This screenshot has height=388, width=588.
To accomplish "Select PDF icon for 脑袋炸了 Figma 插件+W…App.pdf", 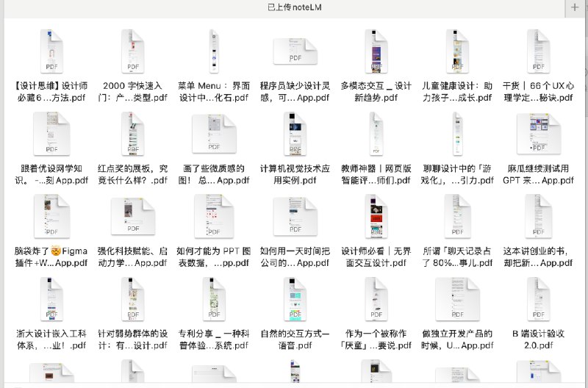I will point(51,216).
